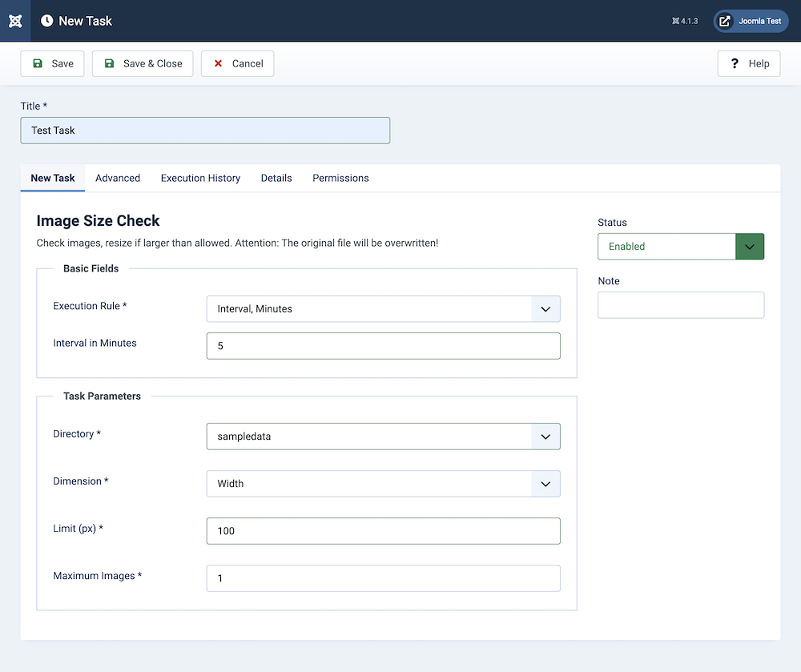
Task: Open site via Joomla Test external-link icon
Action: 725,21
